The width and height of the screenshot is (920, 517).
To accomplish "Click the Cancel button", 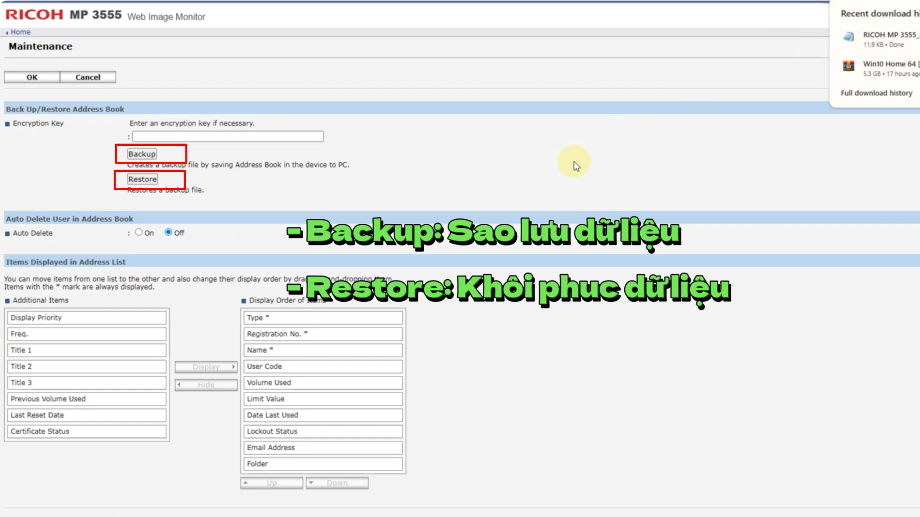I will pos(88,77).
